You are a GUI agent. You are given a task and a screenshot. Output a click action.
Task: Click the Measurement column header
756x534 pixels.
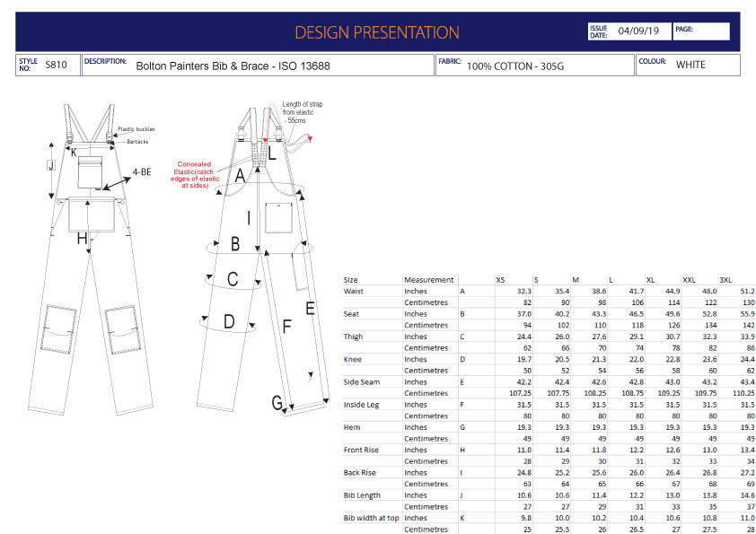[x=428, y=280]
